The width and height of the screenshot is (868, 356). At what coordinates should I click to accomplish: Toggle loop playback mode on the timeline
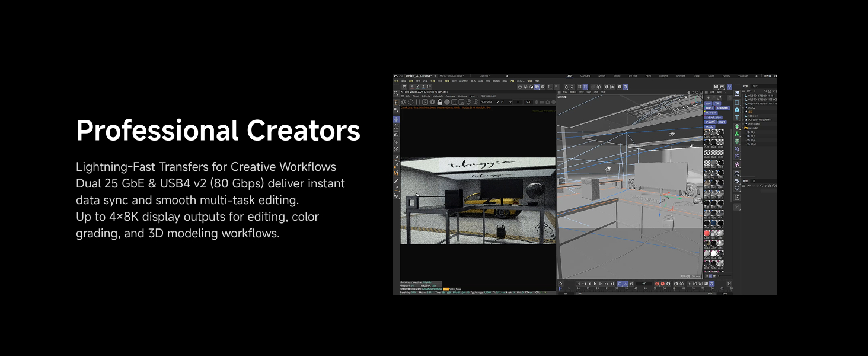coord(620,284)
